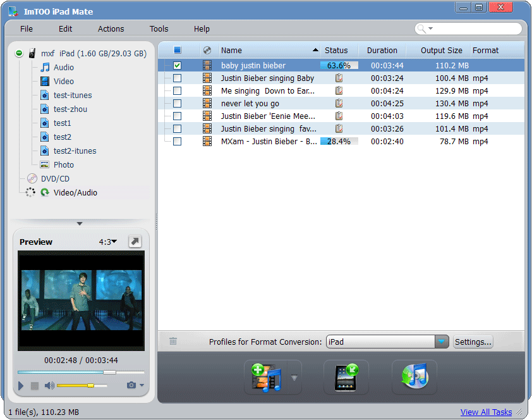This screenshot has height=420, width=532.
Task: Open the Actions menu
Action: [111, 29]
